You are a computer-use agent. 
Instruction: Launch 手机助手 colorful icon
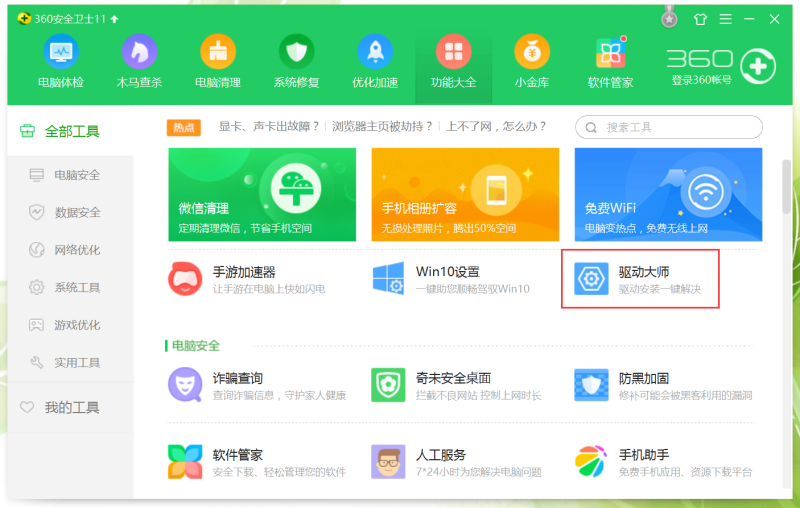coord(591,461)
